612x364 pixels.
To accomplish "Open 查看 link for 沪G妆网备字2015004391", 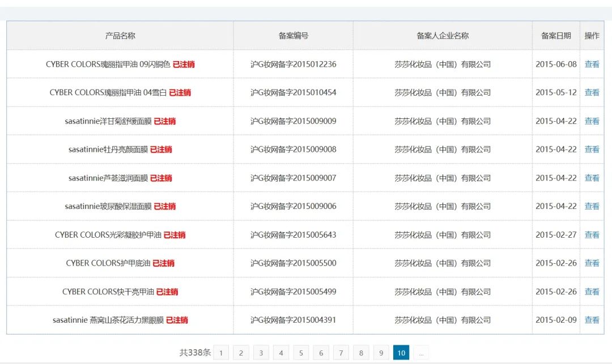I will [592, 320].
